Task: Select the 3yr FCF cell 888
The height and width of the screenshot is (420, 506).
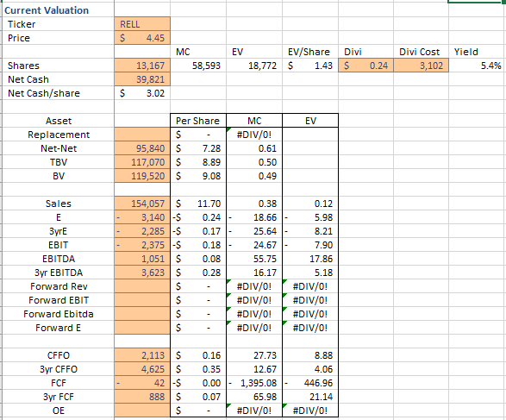Action: pos(142,397)
